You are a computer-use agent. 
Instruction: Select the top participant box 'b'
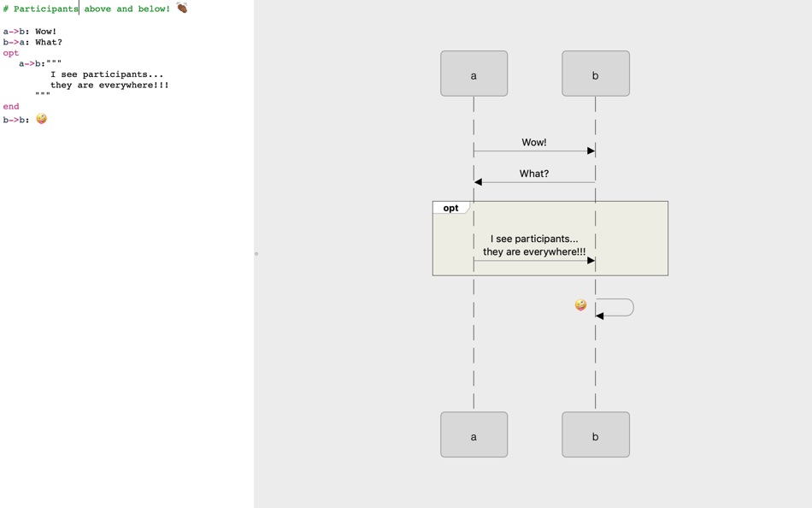596,74
